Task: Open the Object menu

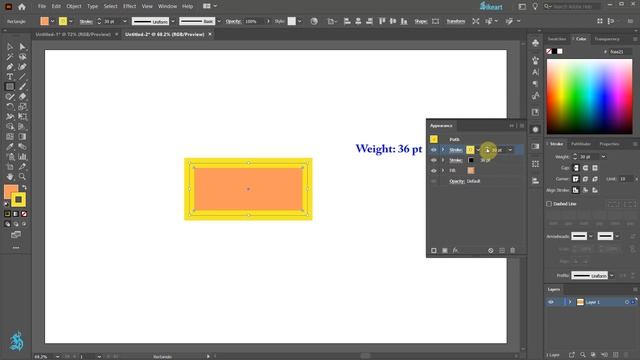Action: pos(74,7)
